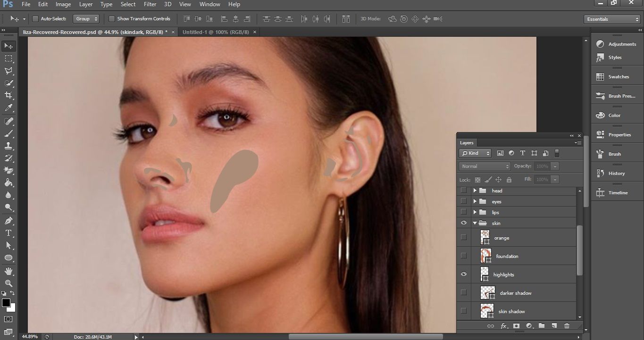Show the foundation layer
The height and width of the screenshot is (340, 644).
pyautogui.click(x=464, y=256)
